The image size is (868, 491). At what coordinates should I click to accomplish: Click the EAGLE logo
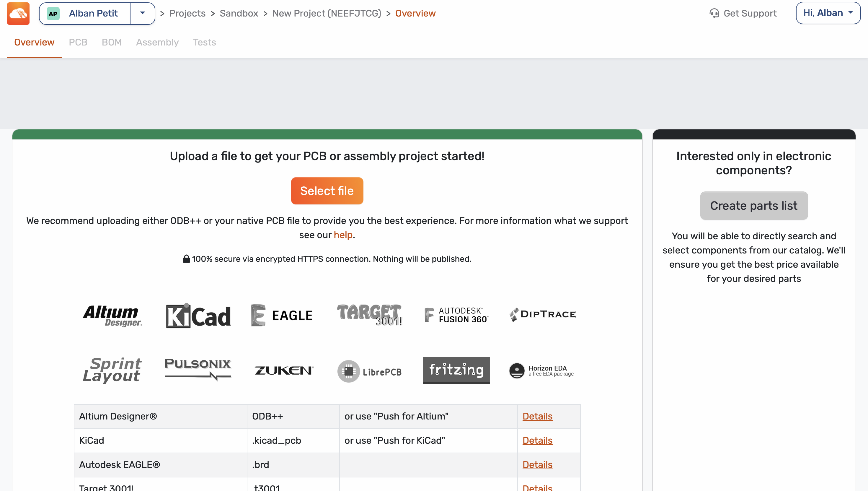point(282,315)
